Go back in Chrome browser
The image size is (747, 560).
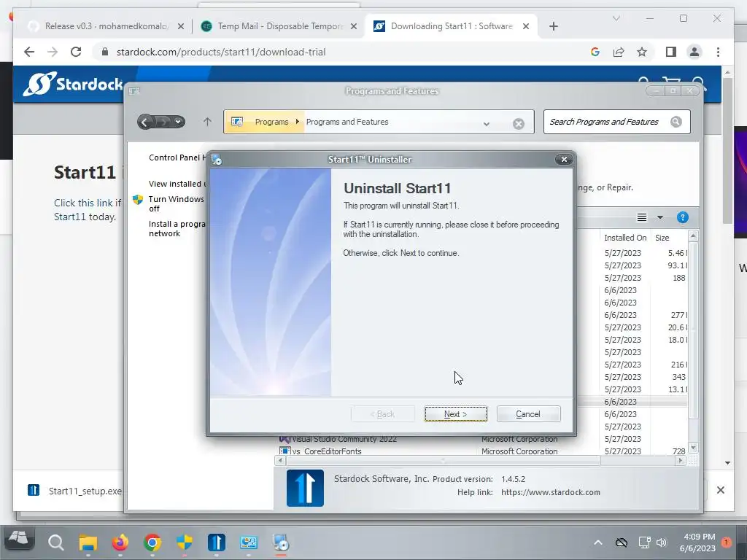[29, 52]
